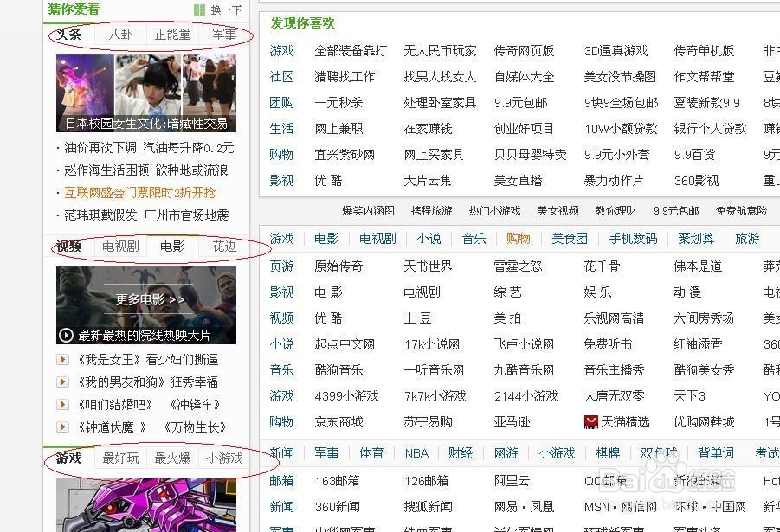Click the orange 购物 category item
Viewport: 780px width, 532px height.
pyautogui.click(x=519, y=239)
